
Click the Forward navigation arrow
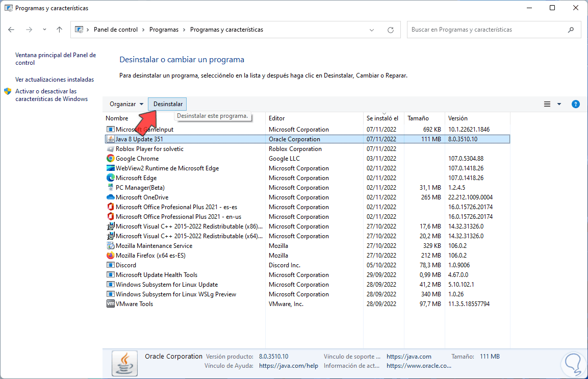29,30
